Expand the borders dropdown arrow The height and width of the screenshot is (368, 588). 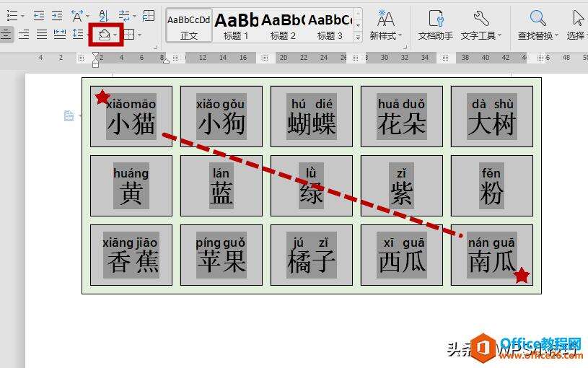[x=139, y=35]
